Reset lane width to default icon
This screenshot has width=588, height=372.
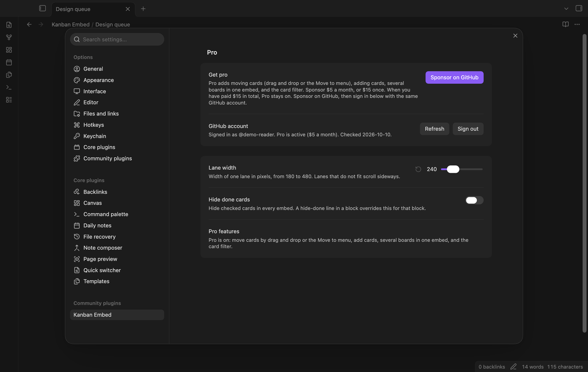pos(418,169)
